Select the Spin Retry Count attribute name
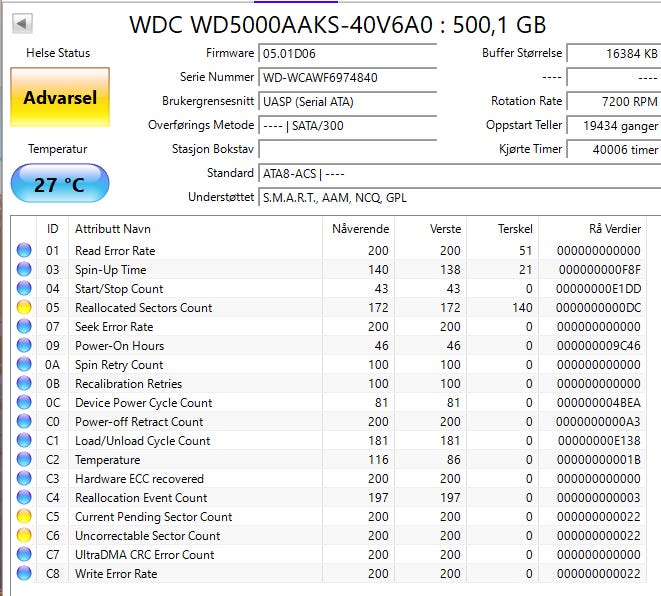The height and width of the screenshot is (596, 661). coord(119,365)
